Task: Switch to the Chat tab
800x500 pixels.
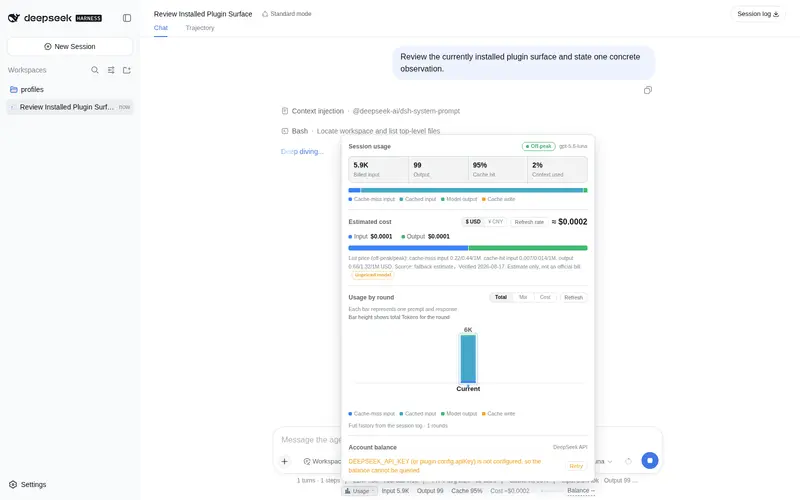Action: tap(161, 28)
